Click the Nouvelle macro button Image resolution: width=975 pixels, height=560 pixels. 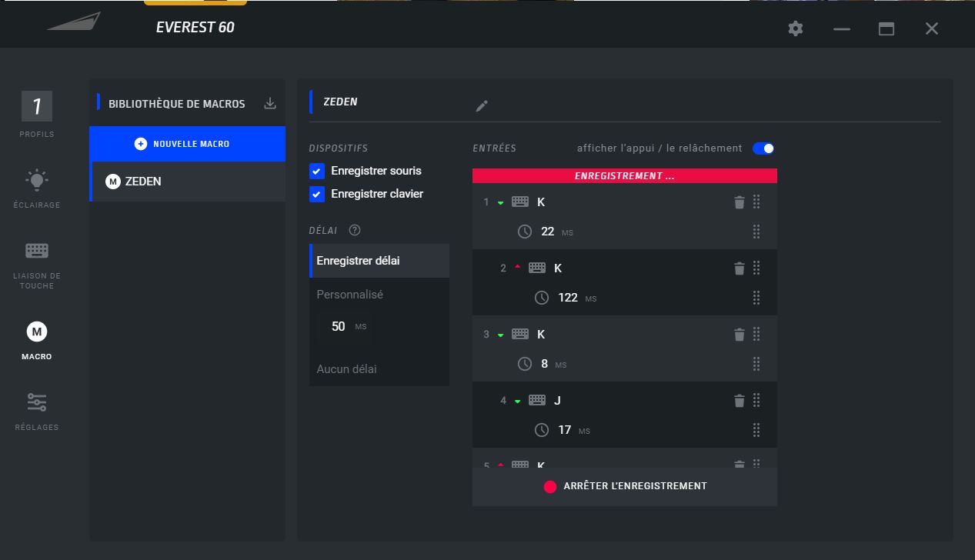tap(187, 144)
